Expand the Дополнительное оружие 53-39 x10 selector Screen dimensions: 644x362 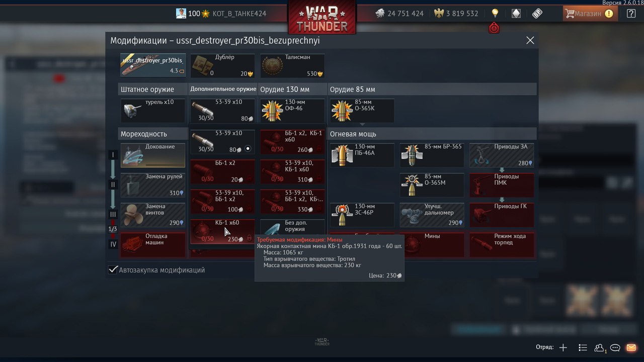pyautogui.click(x=222, y=111)
